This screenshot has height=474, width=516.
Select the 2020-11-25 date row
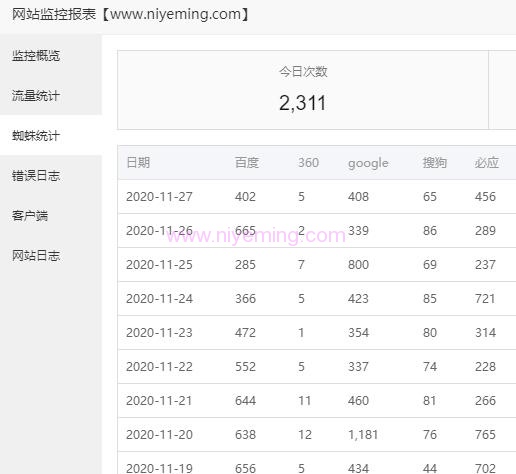coord(317,265)
